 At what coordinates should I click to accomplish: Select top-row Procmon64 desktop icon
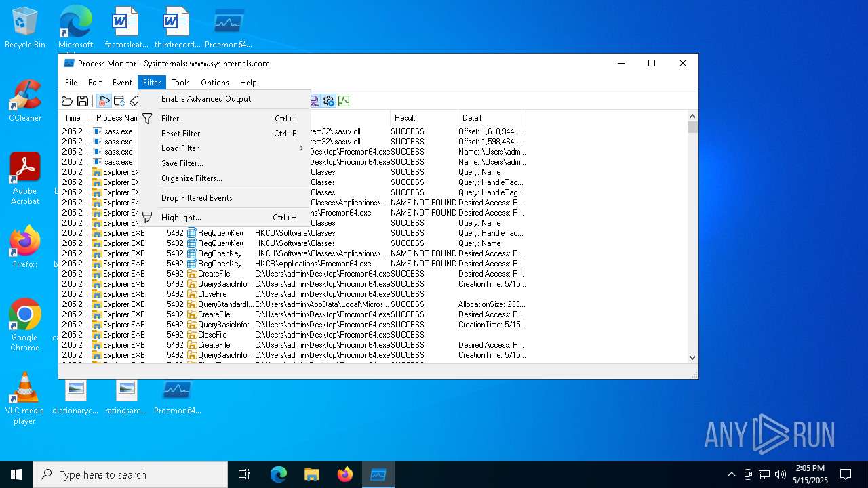pos(229,28)
